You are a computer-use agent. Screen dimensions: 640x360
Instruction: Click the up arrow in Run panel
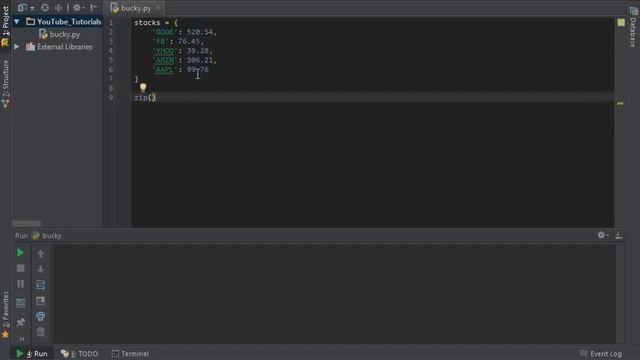click(x=40, y=253)
